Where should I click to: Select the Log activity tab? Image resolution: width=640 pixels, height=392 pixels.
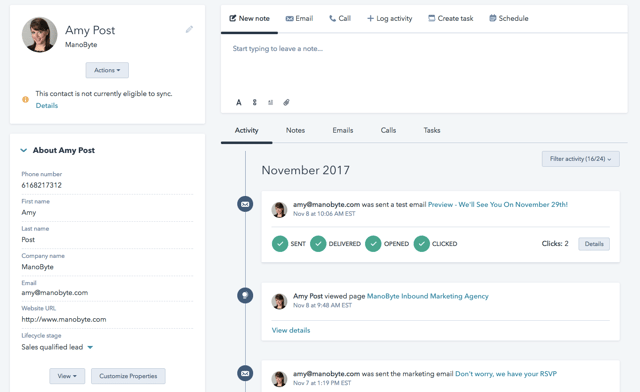click(389, 18)
